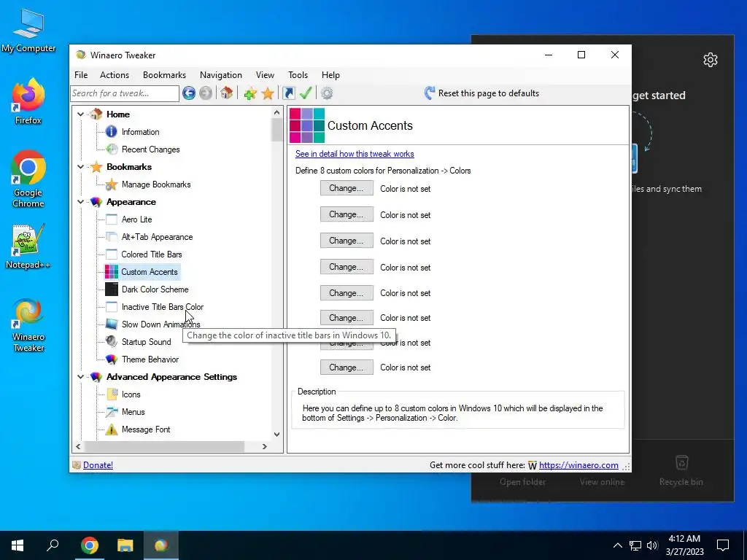Click the green checkmark toolbar icon
The width and height of the screenshot is (747, 560).
[306, 93]
